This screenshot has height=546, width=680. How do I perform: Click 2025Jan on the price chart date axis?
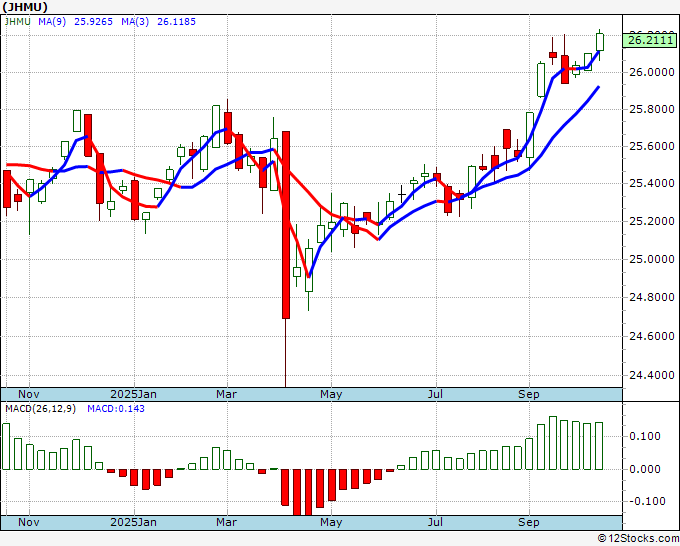(x=134, y=394)
